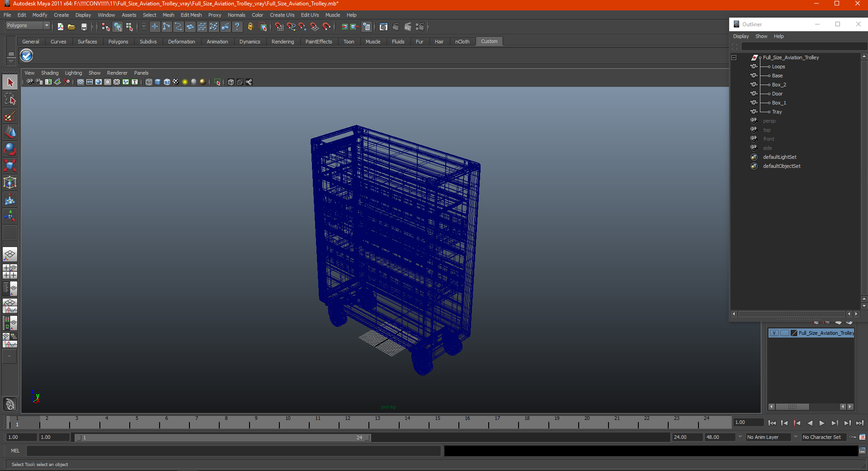
Task: Toggle layer visibility V box for Full_Size_Aviation_Trolley
Action: point(774,333)
